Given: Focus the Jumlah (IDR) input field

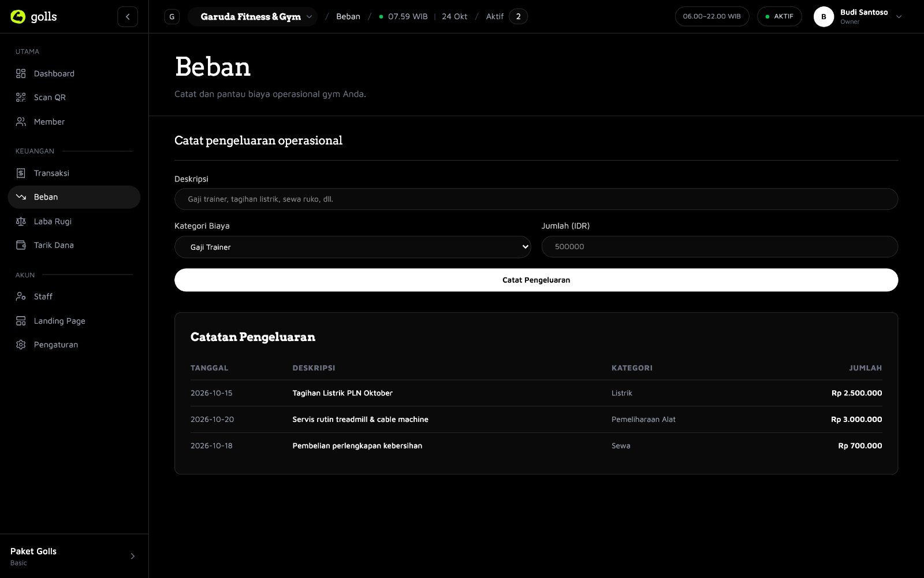Looking at the screenshot, I should coord(720,246).
